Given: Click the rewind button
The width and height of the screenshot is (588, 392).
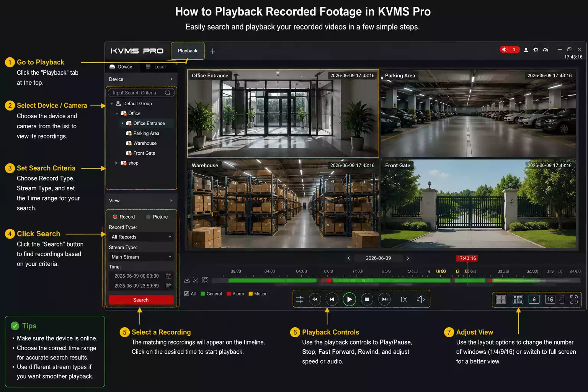Looking at the screenshot, I should click(315, 299).
